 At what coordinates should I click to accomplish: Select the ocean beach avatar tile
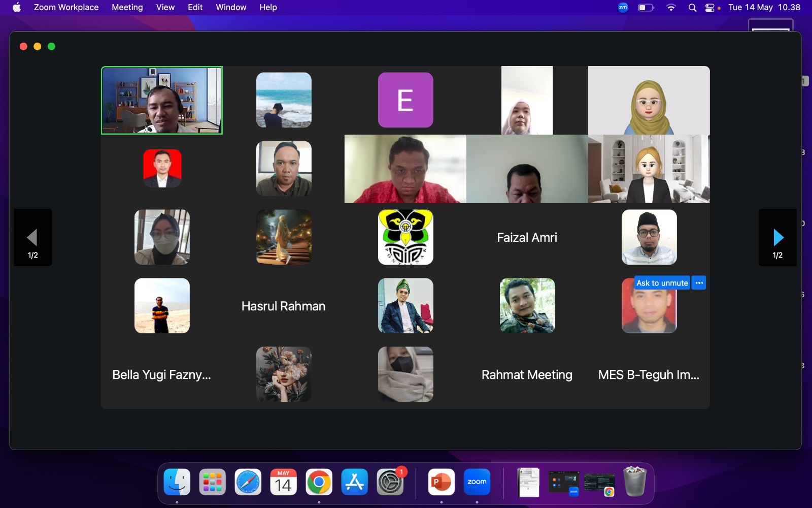[x=284, y=100]
